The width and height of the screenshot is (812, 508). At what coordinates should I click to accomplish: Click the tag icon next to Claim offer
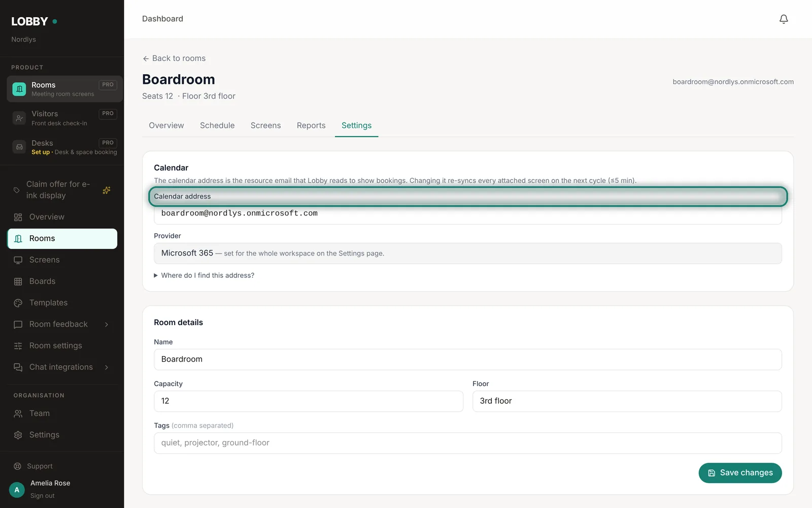(x=17, y=190)
